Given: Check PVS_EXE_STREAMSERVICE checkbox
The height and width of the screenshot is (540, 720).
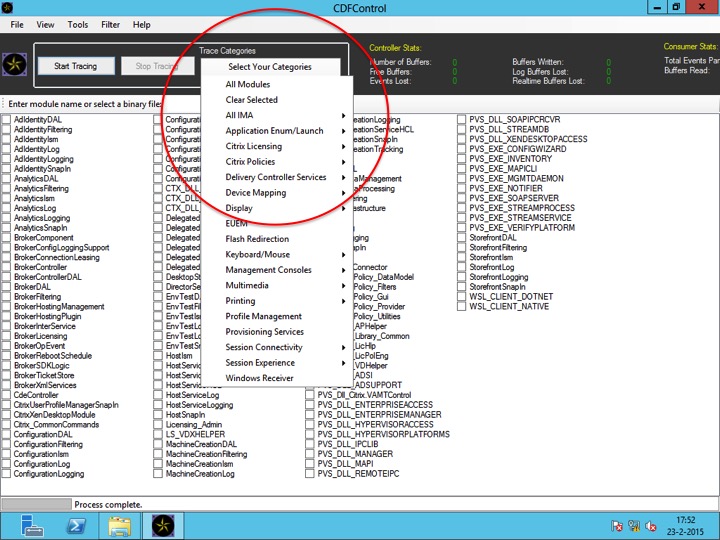Looking at the screenshot, I should tap(461, 218).
